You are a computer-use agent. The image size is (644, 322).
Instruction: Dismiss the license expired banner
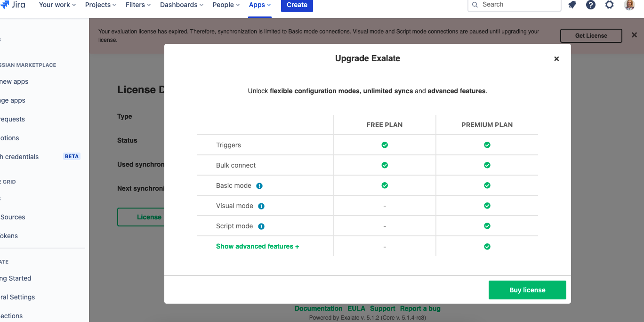(634, 35)
